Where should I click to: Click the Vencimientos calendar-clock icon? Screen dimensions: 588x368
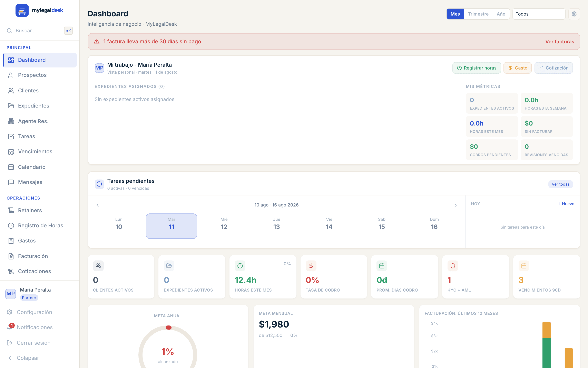tap(11, 152)
